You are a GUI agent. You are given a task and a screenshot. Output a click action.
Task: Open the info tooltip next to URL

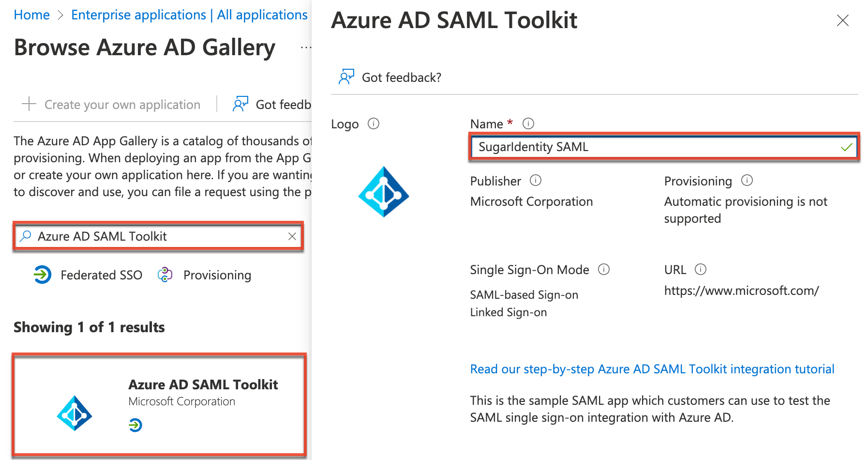(700, 270)
